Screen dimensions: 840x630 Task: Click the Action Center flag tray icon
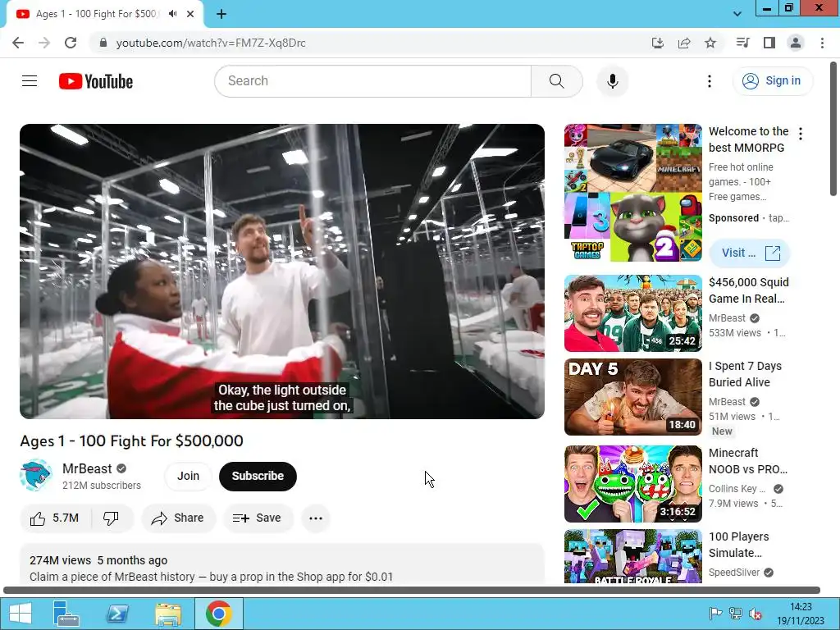tap(714, 614)
